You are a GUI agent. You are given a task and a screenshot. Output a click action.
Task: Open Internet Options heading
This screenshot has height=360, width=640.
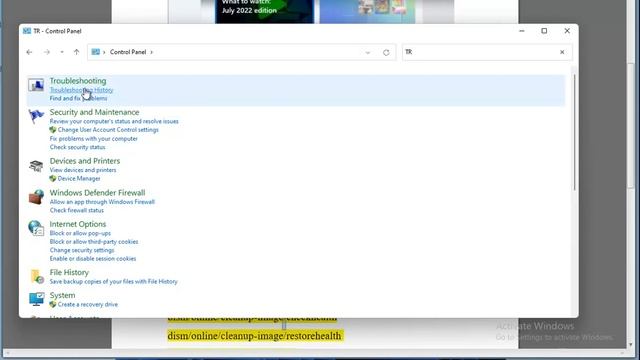pyautogui.click(x=78, y=224)
